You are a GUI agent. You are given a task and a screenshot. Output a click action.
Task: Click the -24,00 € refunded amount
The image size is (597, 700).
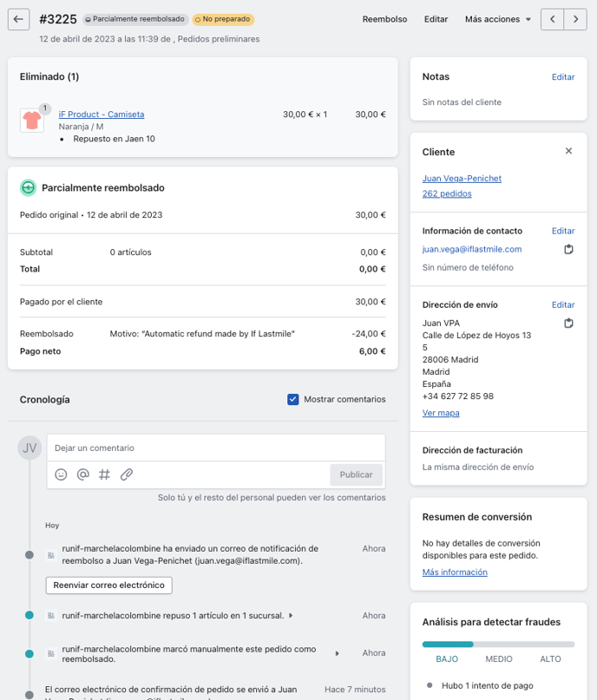tap(369, 333)
